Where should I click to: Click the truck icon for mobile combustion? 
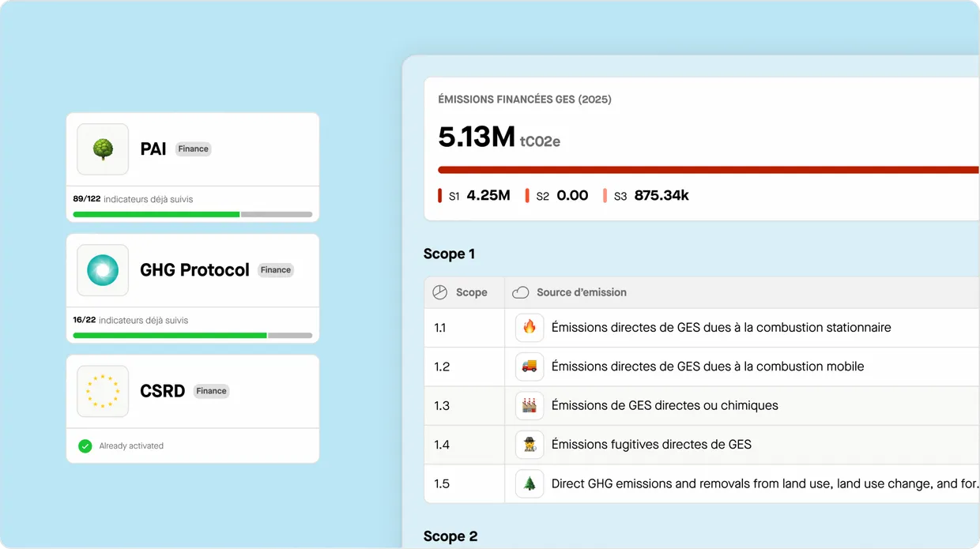coord(530,367)
